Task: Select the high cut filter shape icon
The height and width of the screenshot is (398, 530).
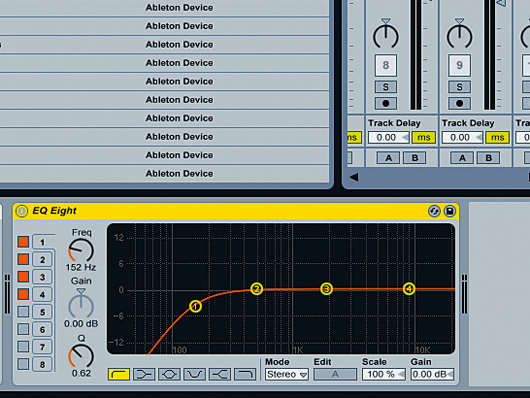Action: click(x=245, y=374)
